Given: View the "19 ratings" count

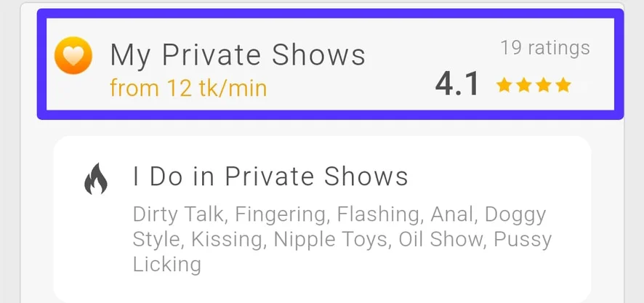Looking at the screenshot, I should pyautogui.click(x=545, y=49).
